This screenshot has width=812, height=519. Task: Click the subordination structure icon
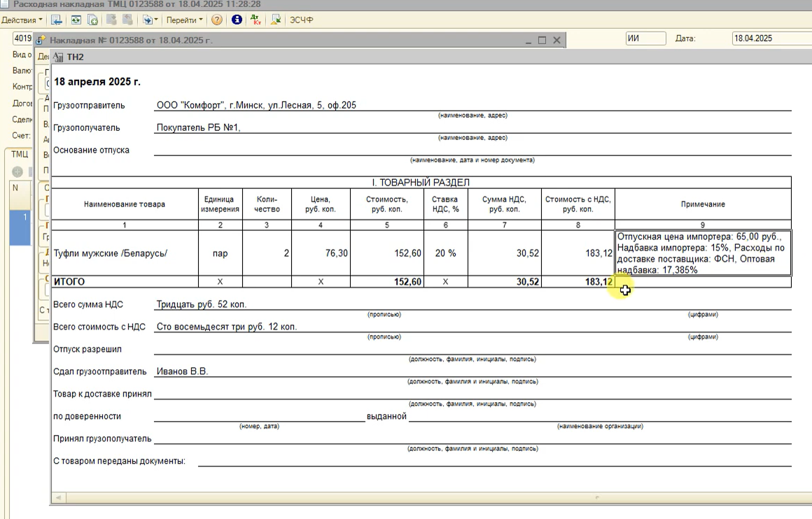point(276,20)
